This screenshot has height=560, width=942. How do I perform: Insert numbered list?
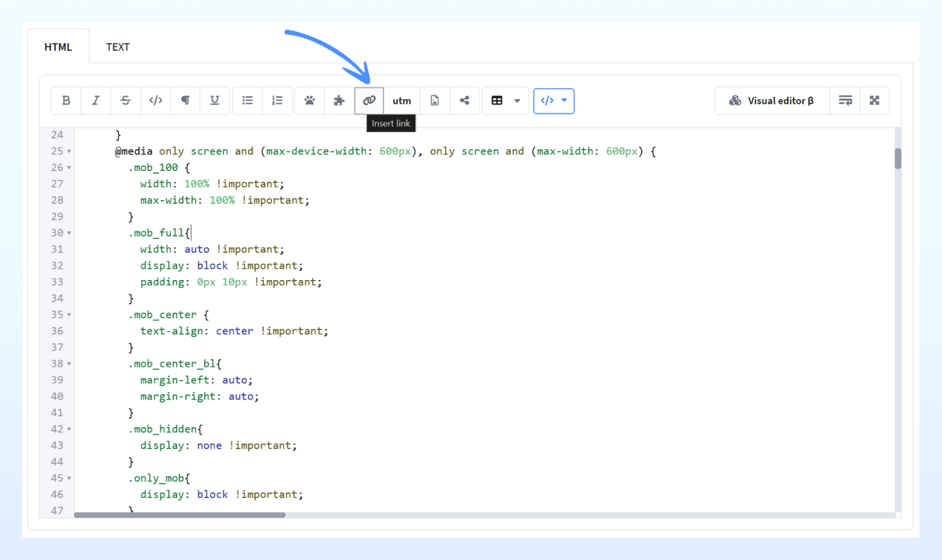277,101
